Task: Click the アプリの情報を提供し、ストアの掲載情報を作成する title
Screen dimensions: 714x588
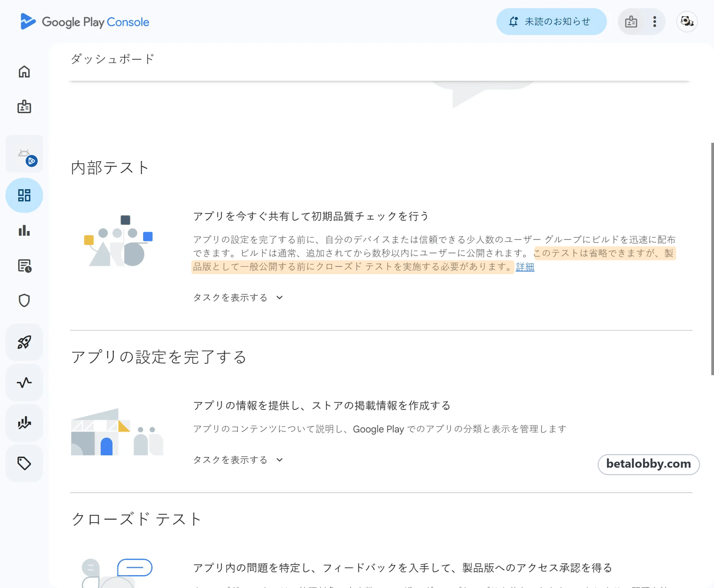Action: pos(322,405)
